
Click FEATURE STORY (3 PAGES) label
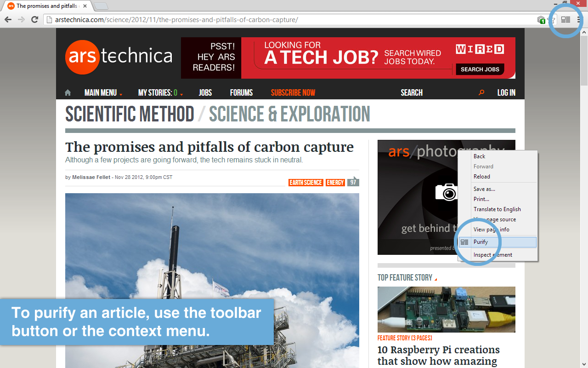405,338
